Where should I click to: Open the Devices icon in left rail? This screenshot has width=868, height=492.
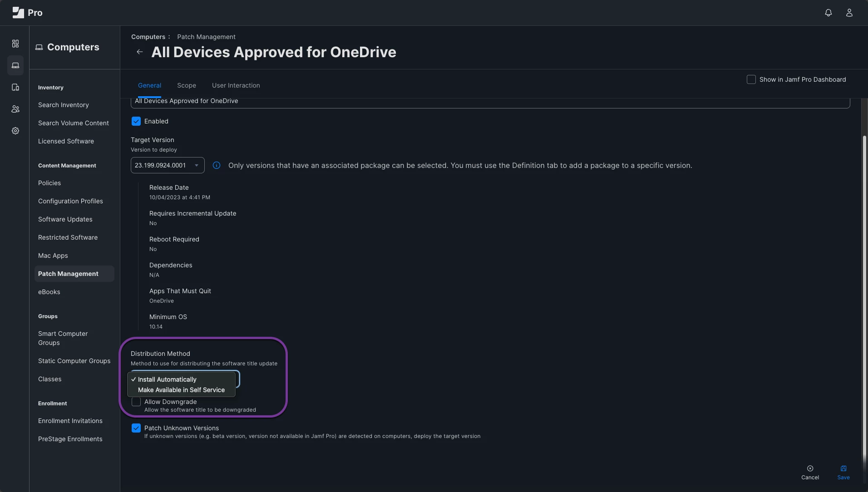pos(15,87)
